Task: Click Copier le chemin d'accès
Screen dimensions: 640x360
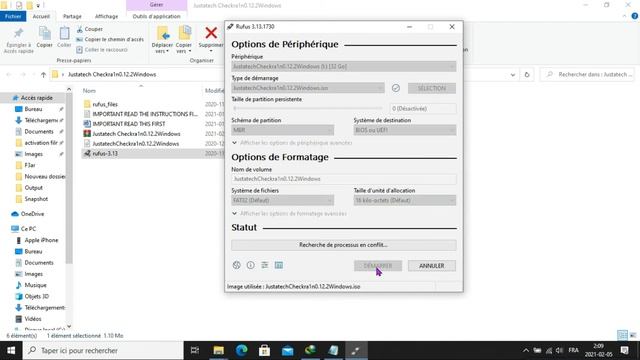Action: pyautogui.click(x=110, y=39)
